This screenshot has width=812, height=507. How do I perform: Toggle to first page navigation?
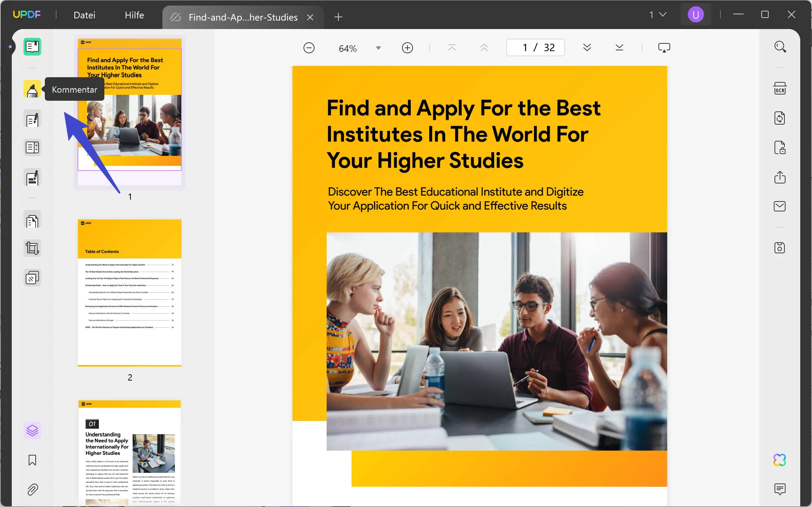[x=452, y=47]
